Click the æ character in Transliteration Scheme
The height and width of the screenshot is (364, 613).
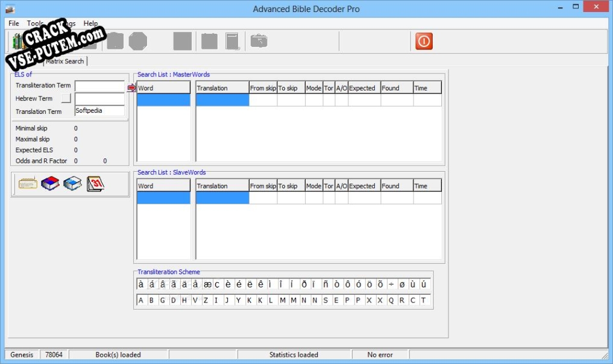(207, 284)
